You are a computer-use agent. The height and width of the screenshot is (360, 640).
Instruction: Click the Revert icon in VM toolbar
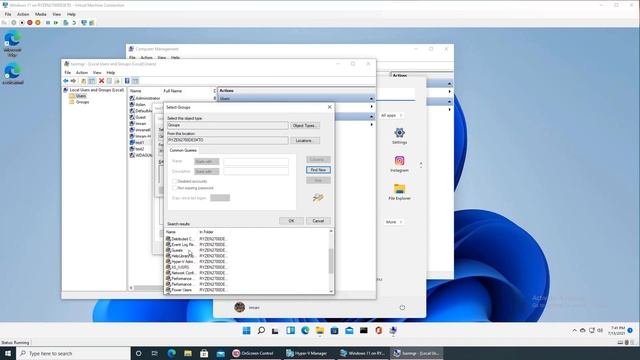click(74, 23)
